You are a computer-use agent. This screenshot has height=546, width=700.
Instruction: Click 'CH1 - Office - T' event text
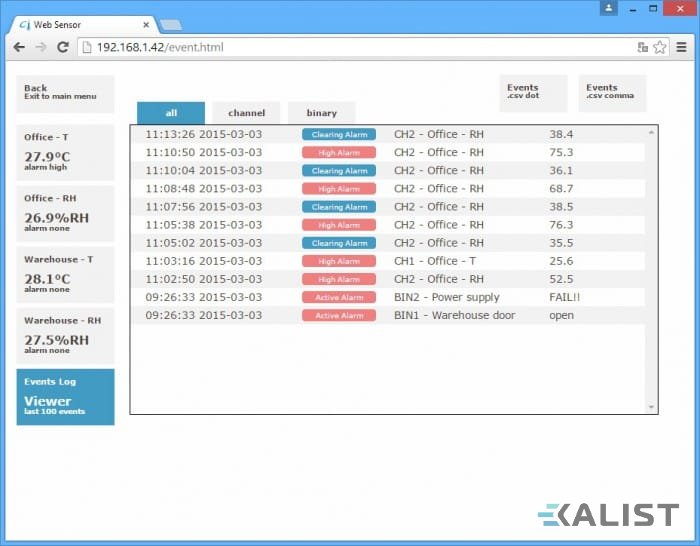(435, 261)
